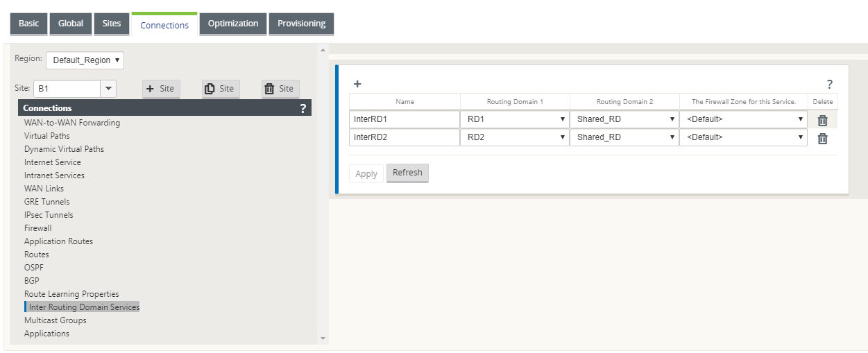Image resolution: width=868 pixels, height=353 pixels.
Task: Delete the InterRD1 service row
Action: pos(822,120)
